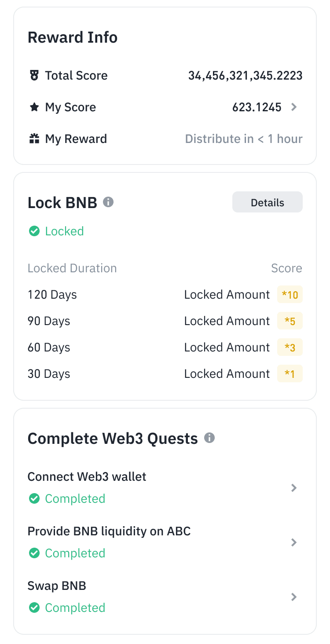Select the 120 Days locked duration row
330x644 pixels.
pos(52,295)
